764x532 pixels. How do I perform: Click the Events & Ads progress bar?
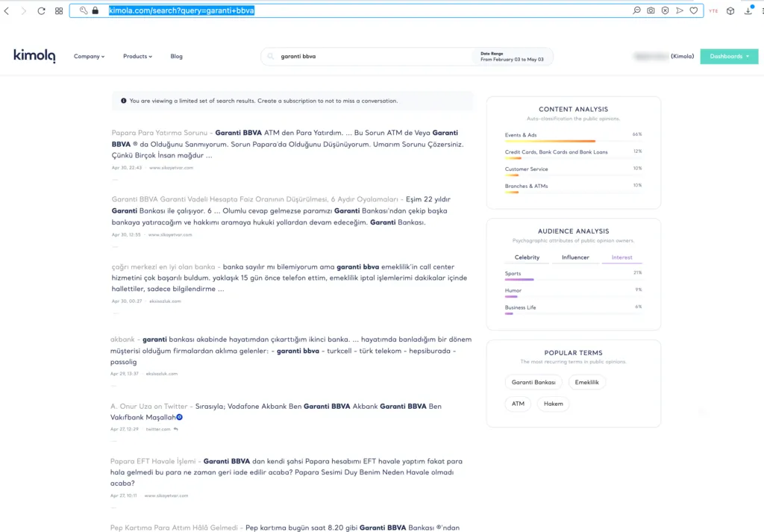click(x=574, y=141)
